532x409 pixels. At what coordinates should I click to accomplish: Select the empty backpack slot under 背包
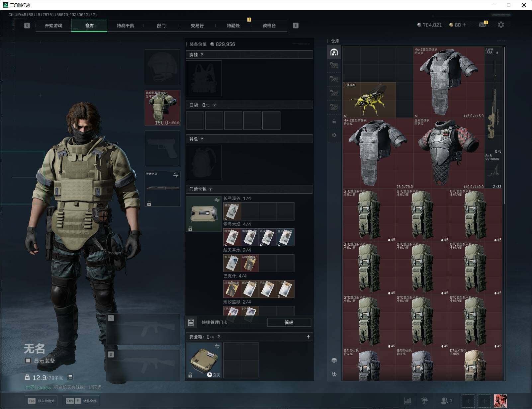[204, 163]
